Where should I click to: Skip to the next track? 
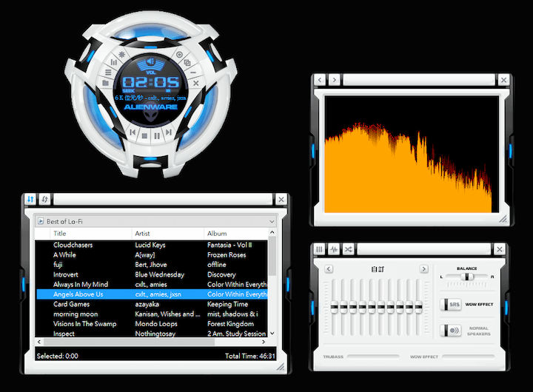169,132
